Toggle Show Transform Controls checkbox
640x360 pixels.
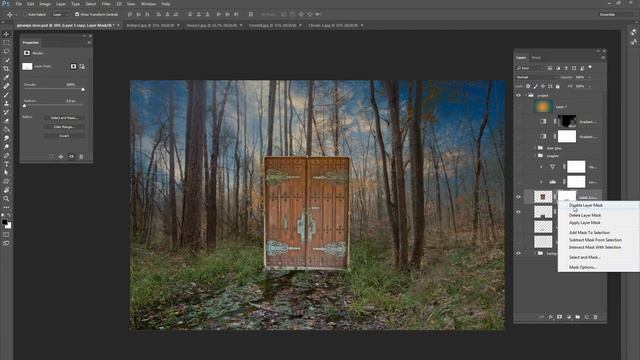(77, 14)
